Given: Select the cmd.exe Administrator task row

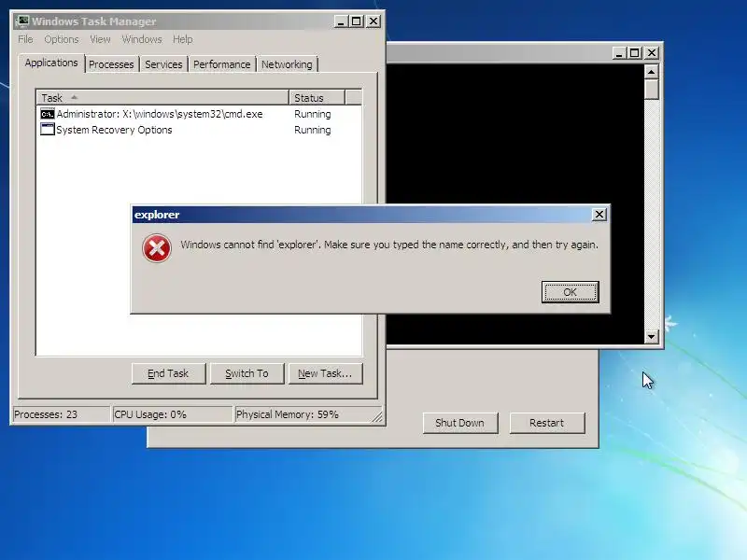Looking at the screenshot, I should pos(199,114).
